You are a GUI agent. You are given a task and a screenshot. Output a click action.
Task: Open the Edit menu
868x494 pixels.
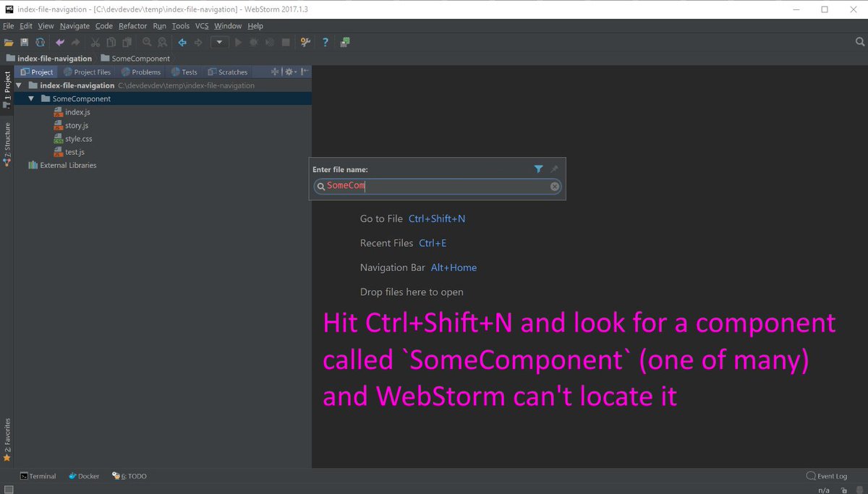26,26
